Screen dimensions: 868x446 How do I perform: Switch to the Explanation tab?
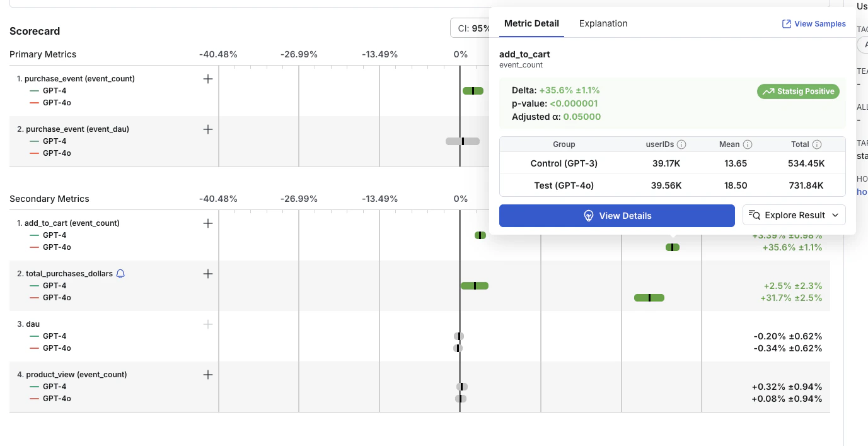[603, 23]
